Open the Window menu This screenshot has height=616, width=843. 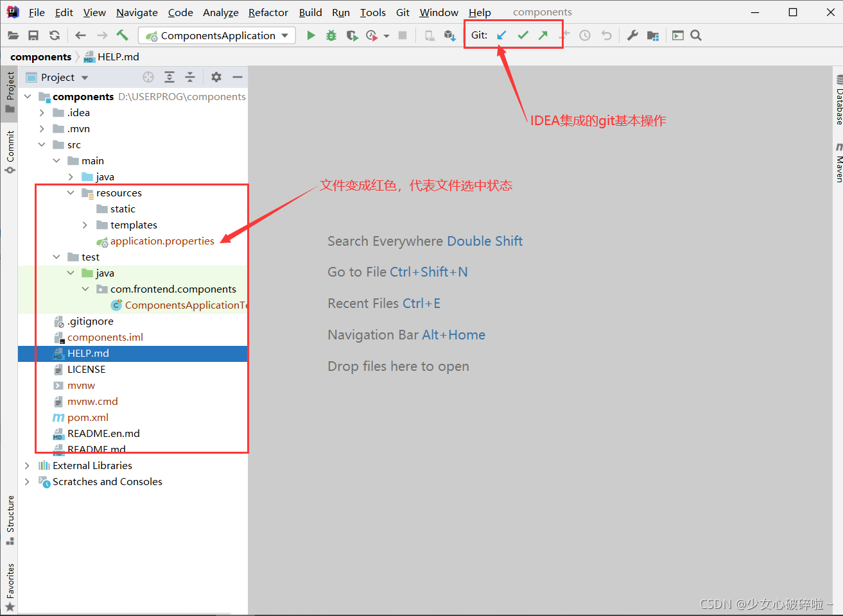439,12
